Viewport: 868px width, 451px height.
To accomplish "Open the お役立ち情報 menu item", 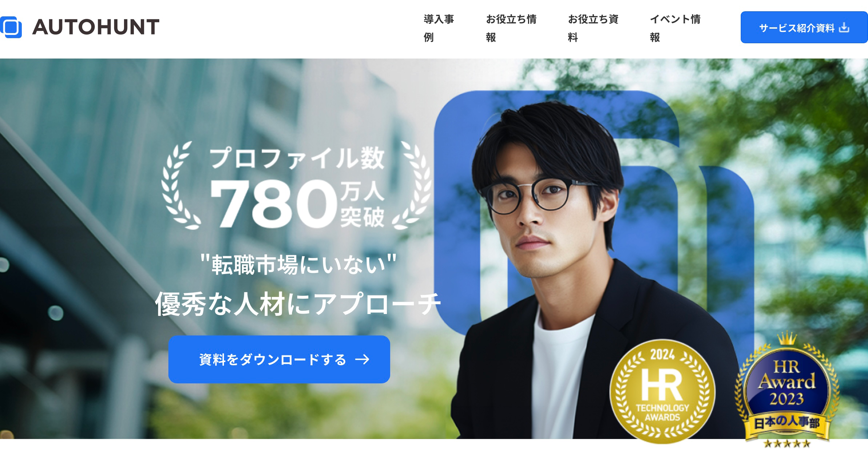I will pos(511,28).
